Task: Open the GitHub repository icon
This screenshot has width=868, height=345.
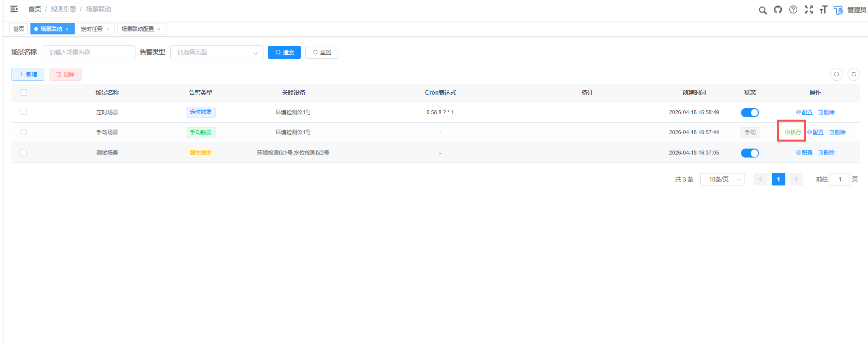Action: (x=778, y=10)
